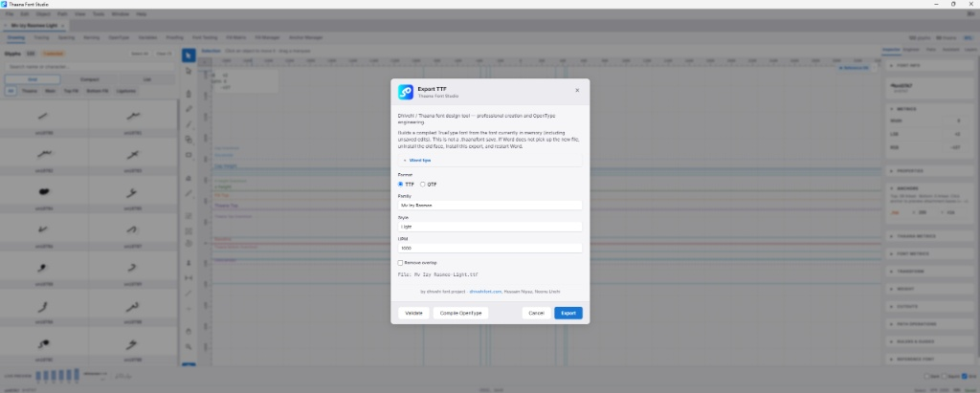The image size is (980, 393).
Task: Expand the Transform section
Action: point(930,272)
